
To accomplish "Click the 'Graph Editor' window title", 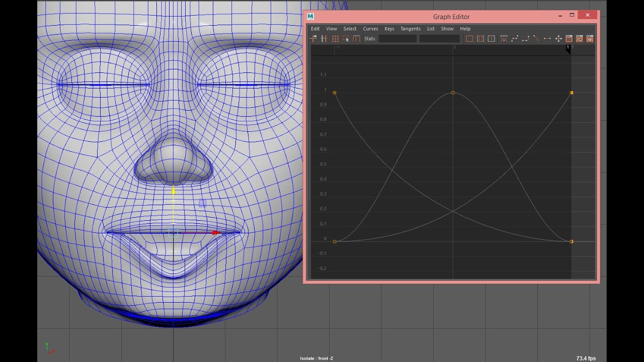I will pos(451,17).
